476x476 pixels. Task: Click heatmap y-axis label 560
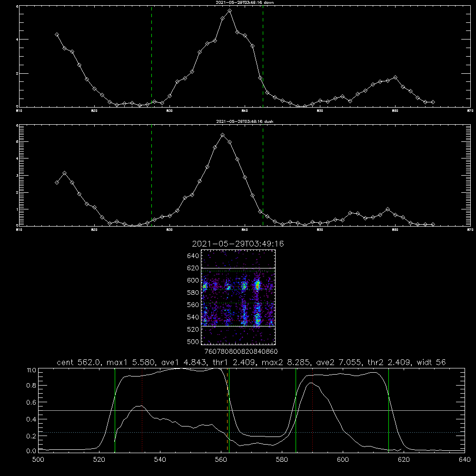click(x=193, y=305)
